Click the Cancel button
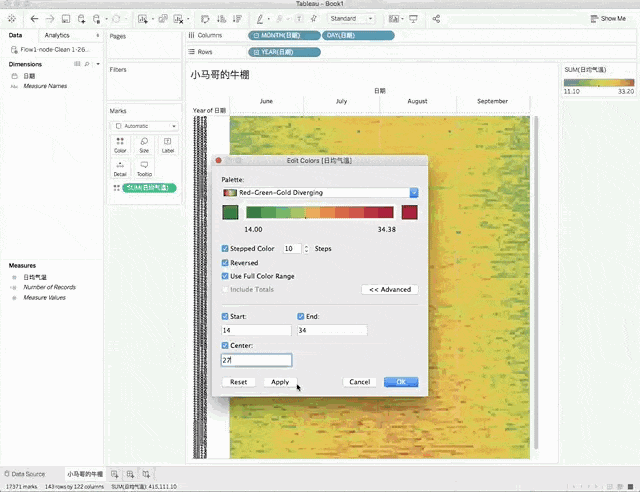Image resolution: width=640 pixels, height=492 pixels. tap(360, 382)
